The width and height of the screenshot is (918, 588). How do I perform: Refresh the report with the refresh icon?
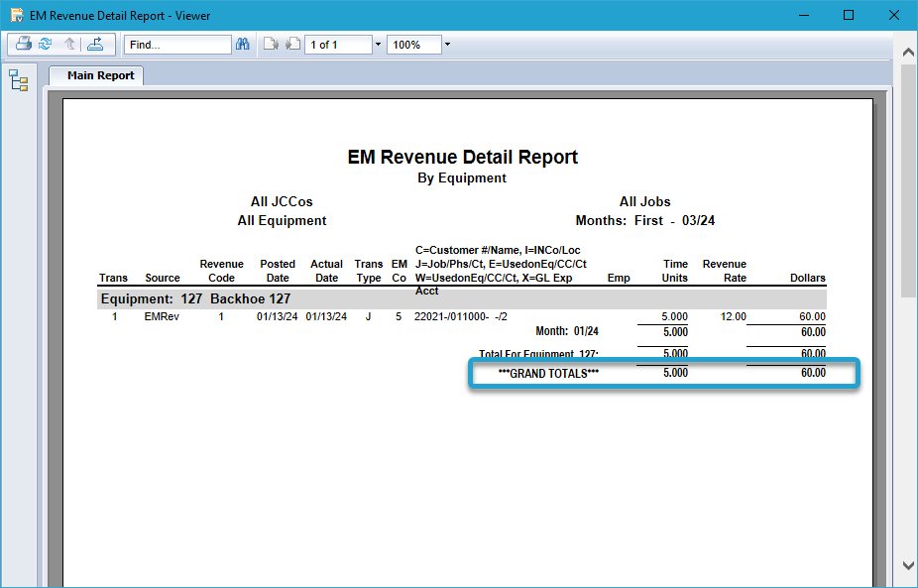tap(45, 44)
